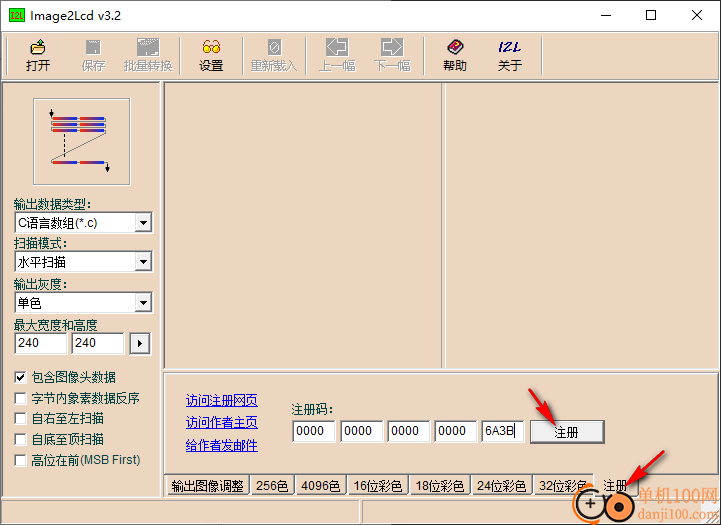Image resolution: width=721 pixels, height=525 pixels.
Task: Click the 注册 register button
Action: (567, 432)
